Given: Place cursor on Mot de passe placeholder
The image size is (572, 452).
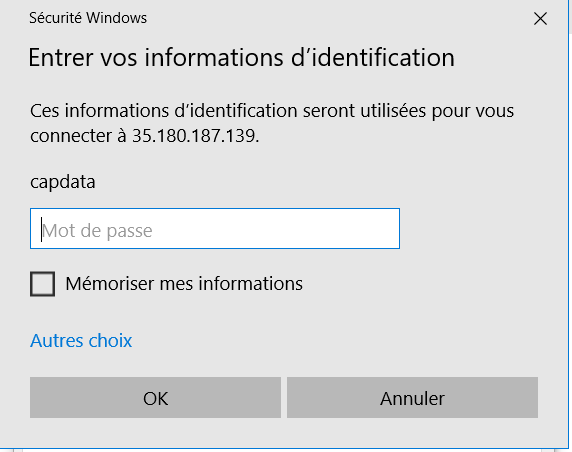Looking at the screenshot, I should (97, 231).
